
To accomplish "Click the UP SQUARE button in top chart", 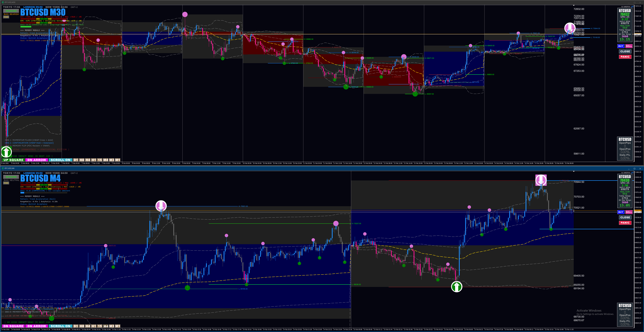I will pos(13,160).
